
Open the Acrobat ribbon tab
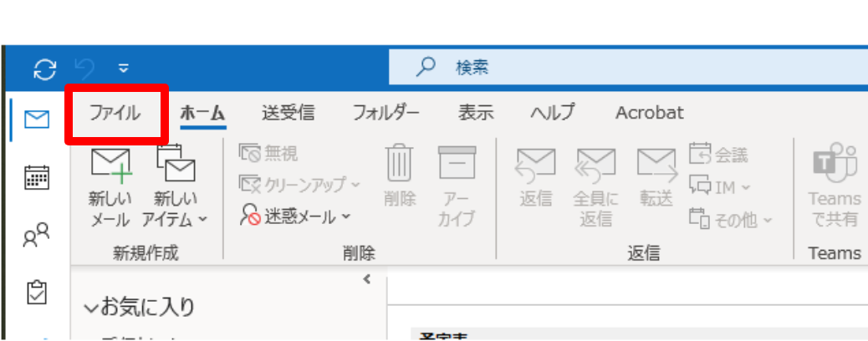tap(649, 113)
